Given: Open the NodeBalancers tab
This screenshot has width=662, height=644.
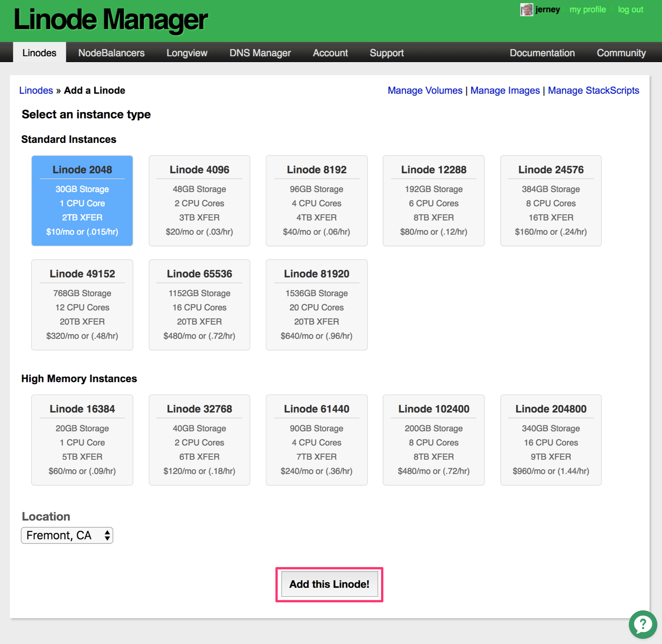Looking at the screenshot, I should pyautogui.click(x=111, y=53).
